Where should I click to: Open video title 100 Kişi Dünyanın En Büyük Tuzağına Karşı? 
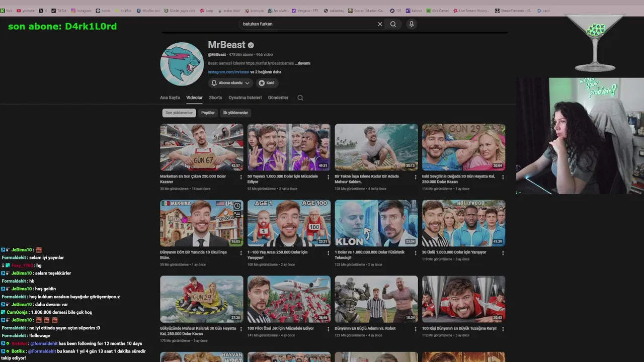(459, 328)
